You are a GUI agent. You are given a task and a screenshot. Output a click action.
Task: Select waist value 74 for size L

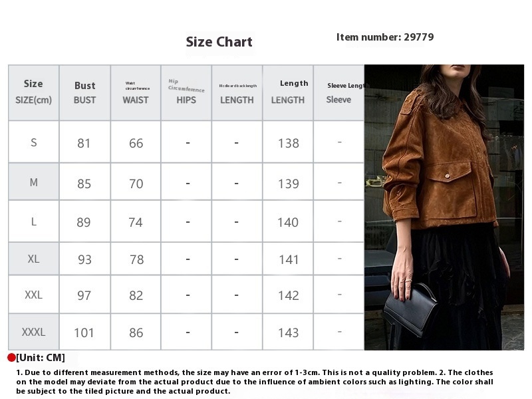(x=136, y=222)
